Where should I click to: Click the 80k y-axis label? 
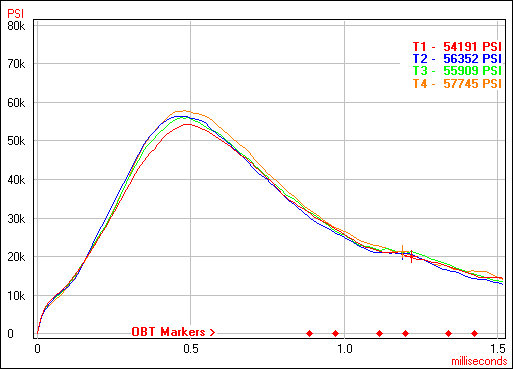(x=16, y=26)
